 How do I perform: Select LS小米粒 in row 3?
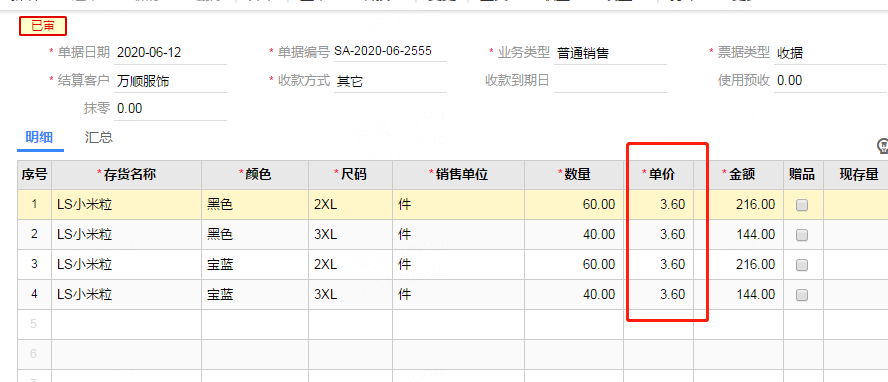pyautogui.click(x=126, y=264)
